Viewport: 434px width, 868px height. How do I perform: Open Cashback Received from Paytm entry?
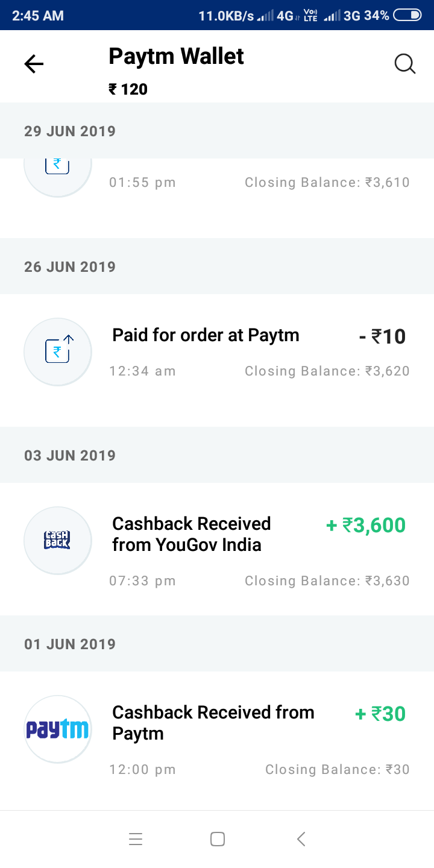click(x=213, y=723)
